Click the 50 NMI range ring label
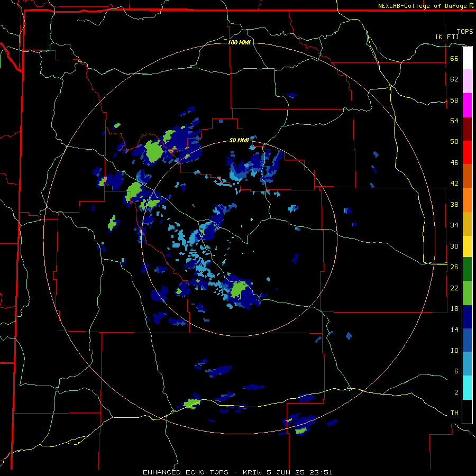The image size is (476, 476). coord(239,140)
